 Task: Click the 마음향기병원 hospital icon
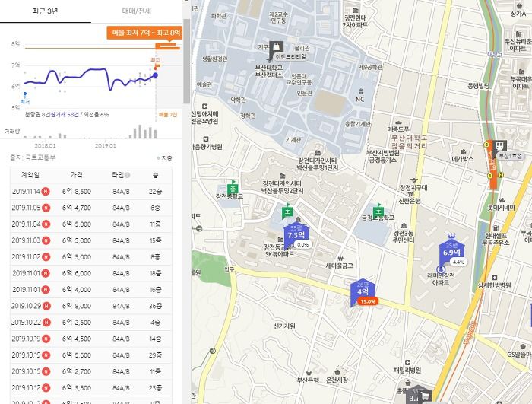pos(206,139)
